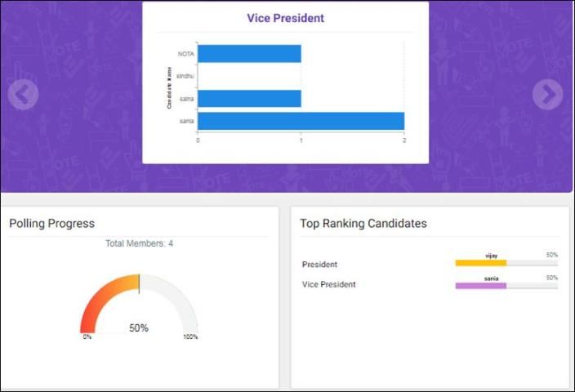Select the NOTA bar in chart
The height and width of the screenshot is (392, 575).
pyautogui.click(x=249, y=54)
